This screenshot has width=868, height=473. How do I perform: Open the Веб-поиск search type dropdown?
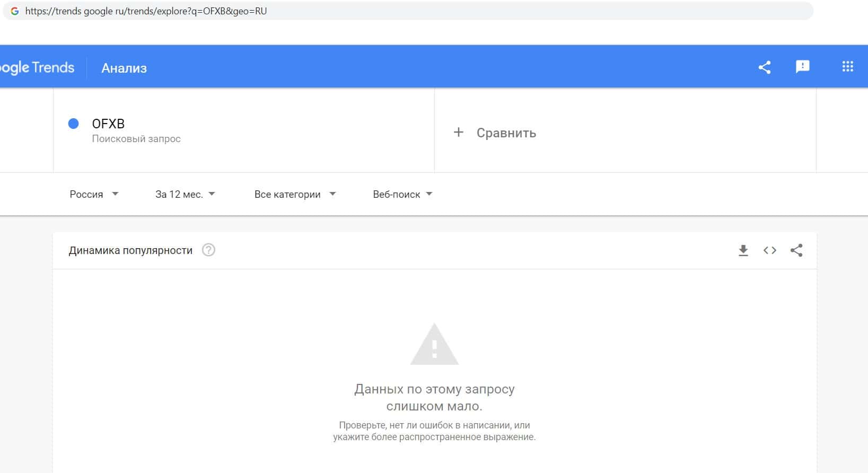[402, 194]
